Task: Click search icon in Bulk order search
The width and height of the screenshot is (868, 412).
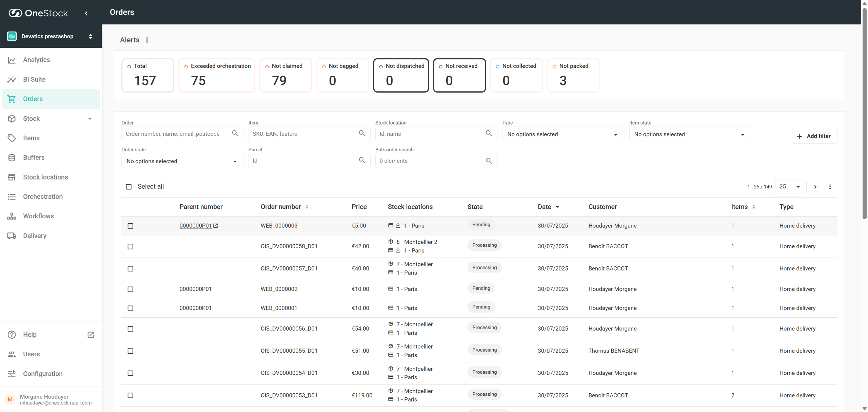Action: 489,161
